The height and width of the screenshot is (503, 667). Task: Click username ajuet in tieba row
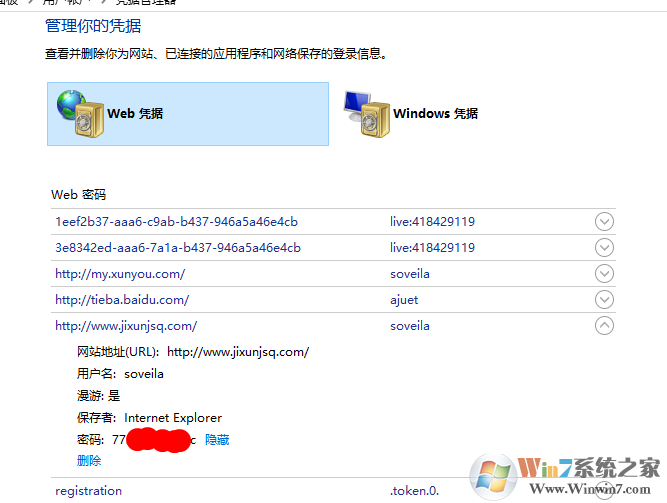(x=404, y=300)
